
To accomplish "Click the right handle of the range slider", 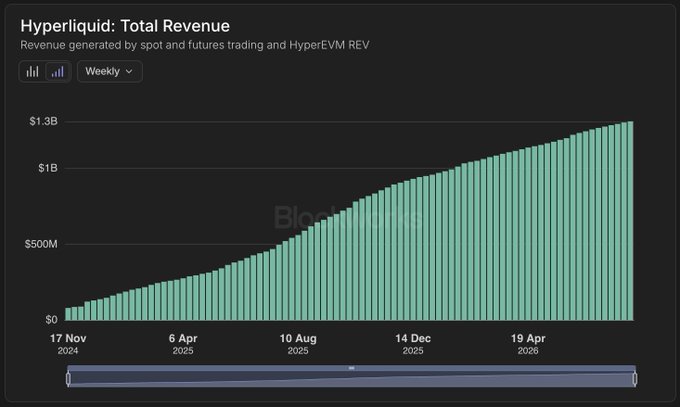I will (x=635, y=379).
